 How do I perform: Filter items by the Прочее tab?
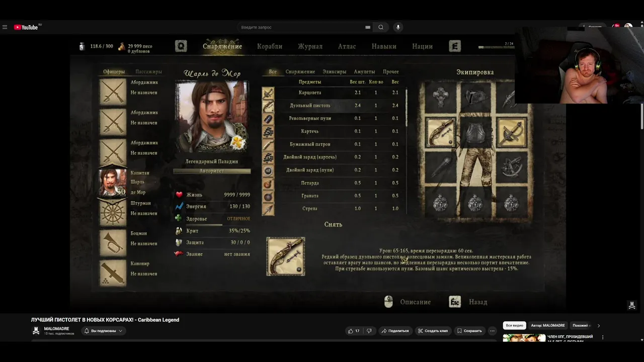pos(390,72)
